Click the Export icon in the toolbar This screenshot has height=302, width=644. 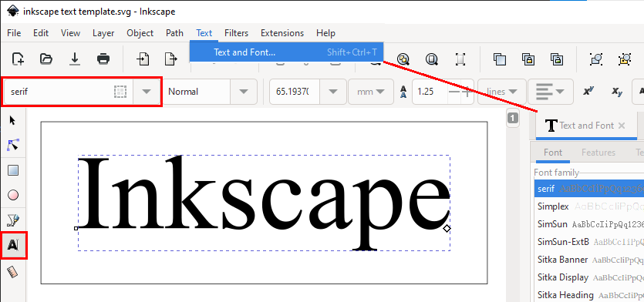pos(170,59)
